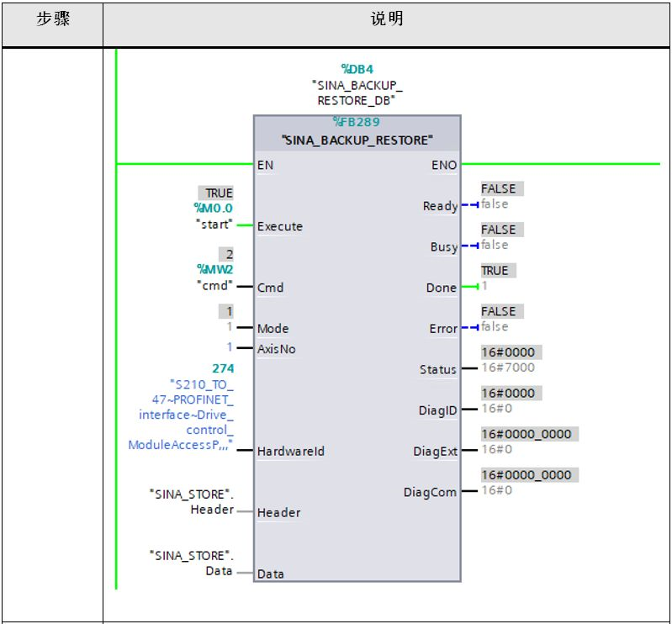Select the HardwareId input pin
Viewport: 672px width, 624px height.
[x=290, y=452]
